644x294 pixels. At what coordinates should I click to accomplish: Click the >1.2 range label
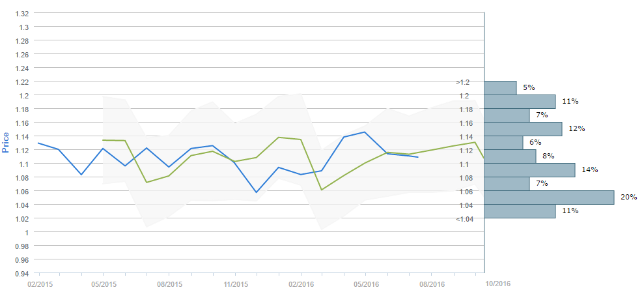point(462,83)
